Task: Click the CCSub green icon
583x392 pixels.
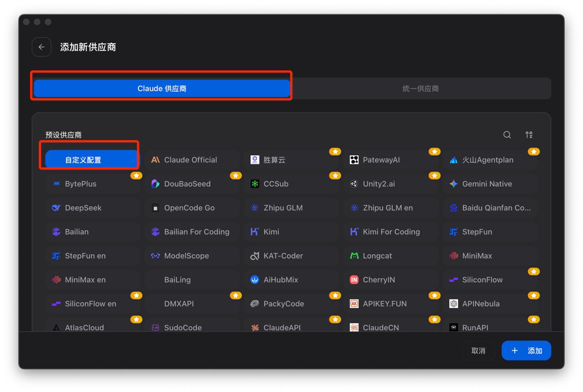Action: 255,184
